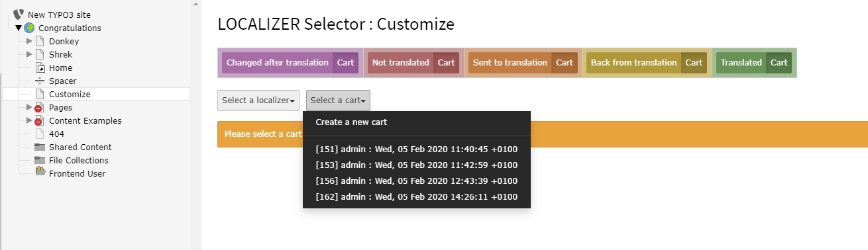Click the TYPO3 logo icon in tree
The width and height of the screenshot is (868, 250).
19,15
